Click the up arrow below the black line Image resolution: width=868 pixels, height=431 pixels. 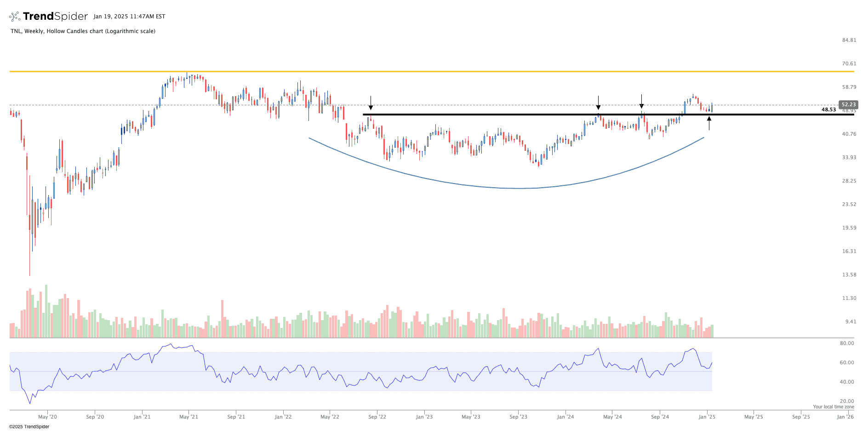(709, 123)
